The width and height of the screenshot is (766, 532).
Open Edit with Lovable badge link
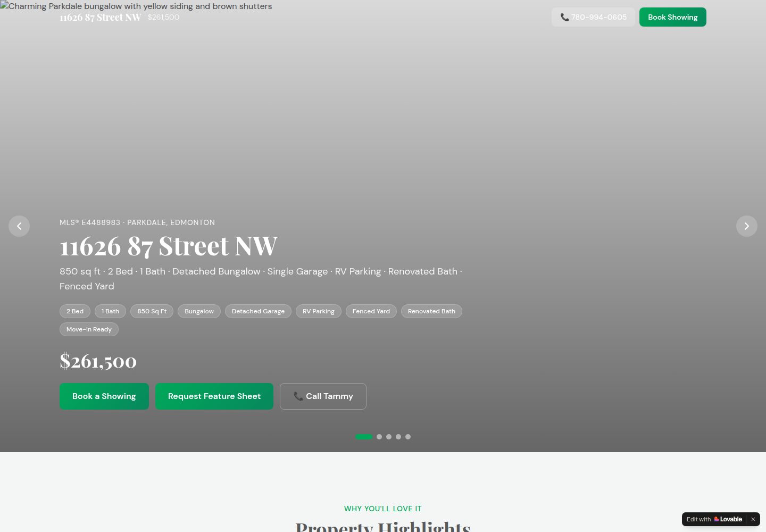714,519
